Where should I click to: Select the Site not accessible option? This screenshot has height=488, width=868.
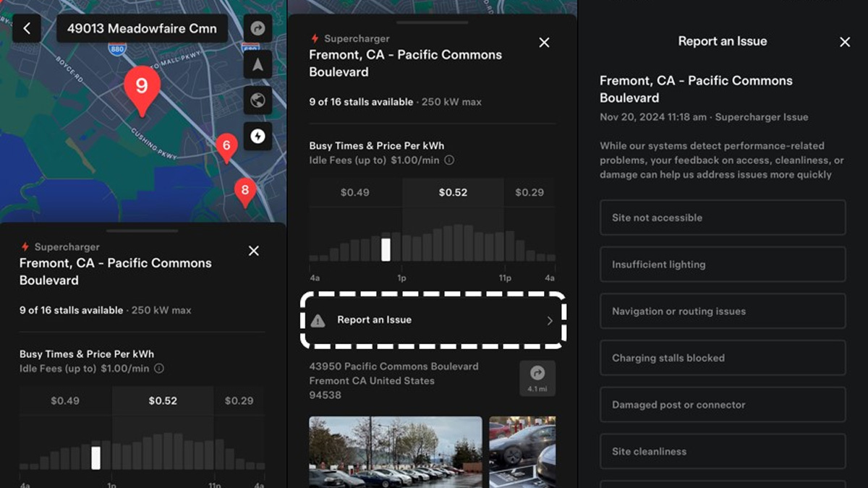point(723,218)
